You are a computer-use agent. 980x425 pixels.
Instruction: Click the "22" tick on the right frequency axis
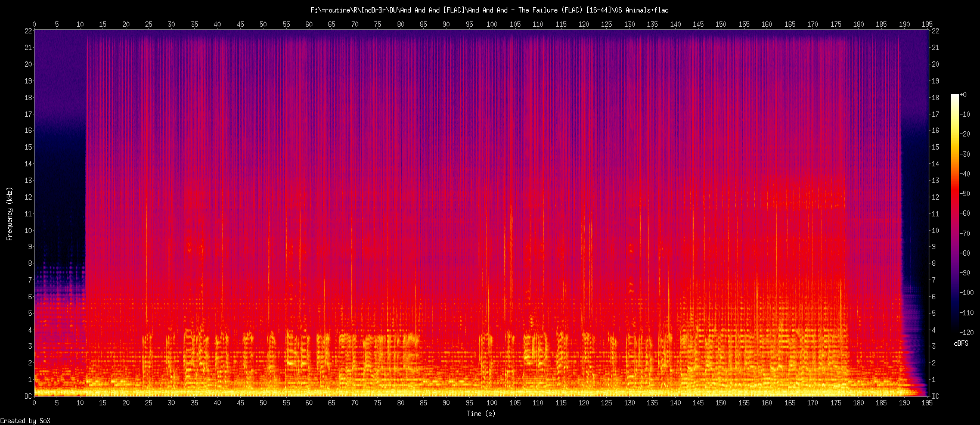[x=935, y=31]
